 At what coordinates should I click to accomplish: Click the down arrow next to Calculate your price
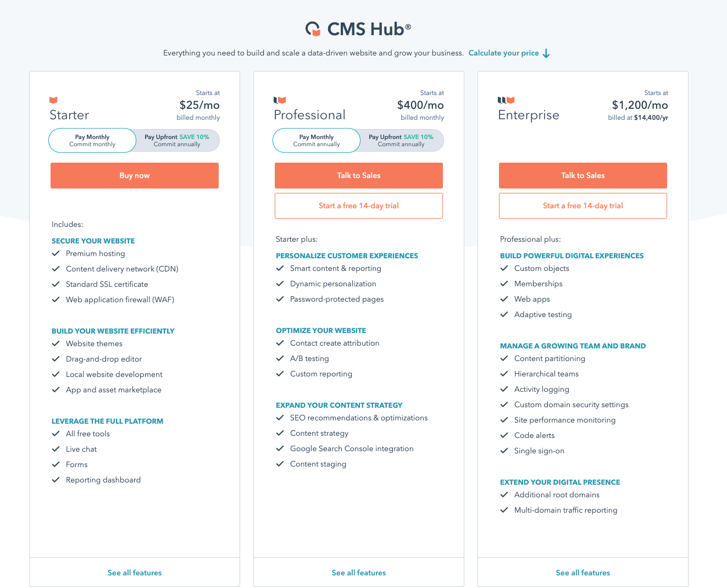click(x=546, y=53)
